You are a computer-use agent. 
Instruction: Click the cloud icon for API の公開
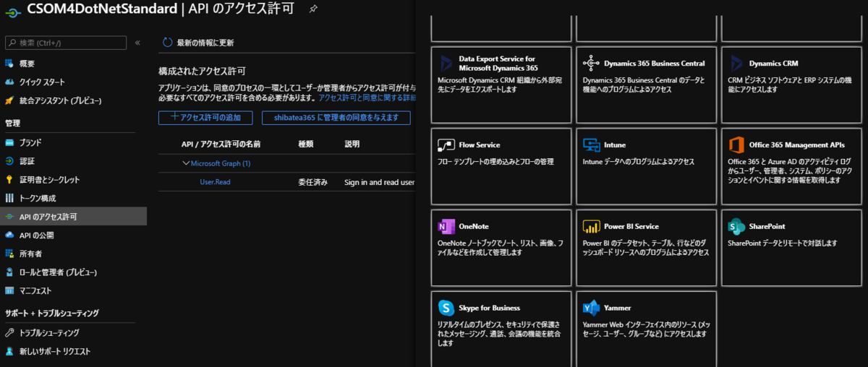(x=9, y=235)
